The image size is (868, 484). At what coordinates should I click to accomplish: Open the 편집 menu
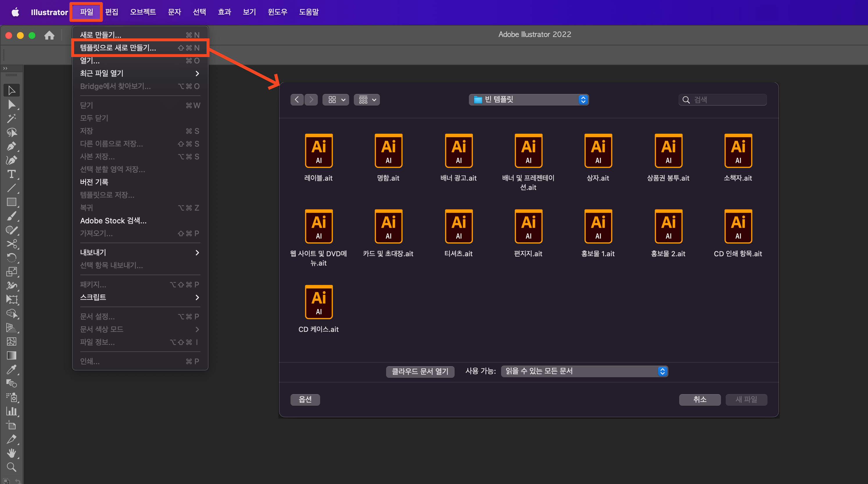click(x=112, y=12)
